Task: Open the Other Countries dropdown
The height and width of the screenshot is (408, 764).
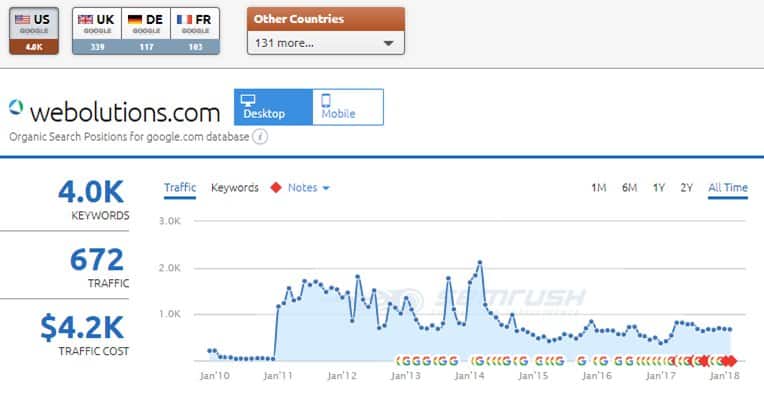Action: coord(325,43)
